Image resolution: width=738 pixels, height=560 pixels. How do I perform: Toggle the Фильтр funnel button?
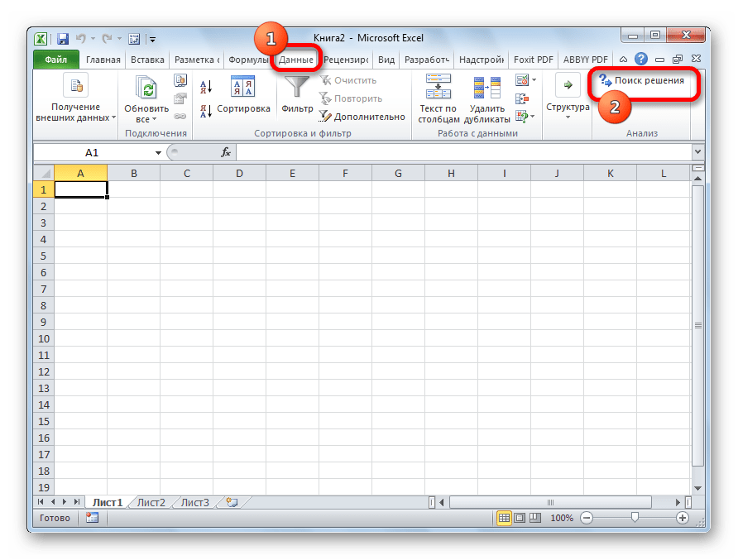297,95
